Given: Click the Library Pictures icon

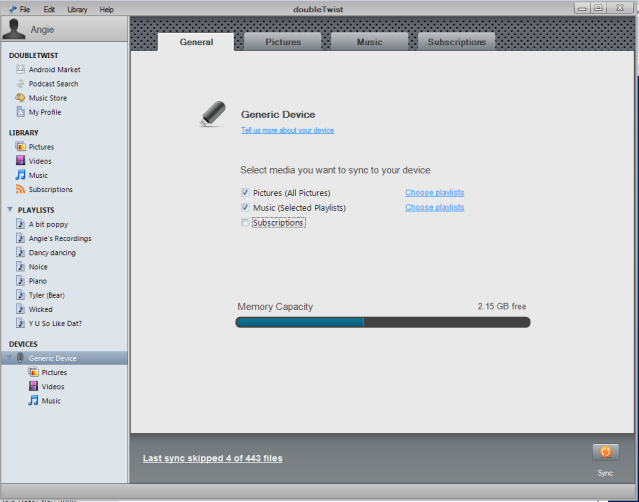Looking at the screenshot, I should (20, 146).
